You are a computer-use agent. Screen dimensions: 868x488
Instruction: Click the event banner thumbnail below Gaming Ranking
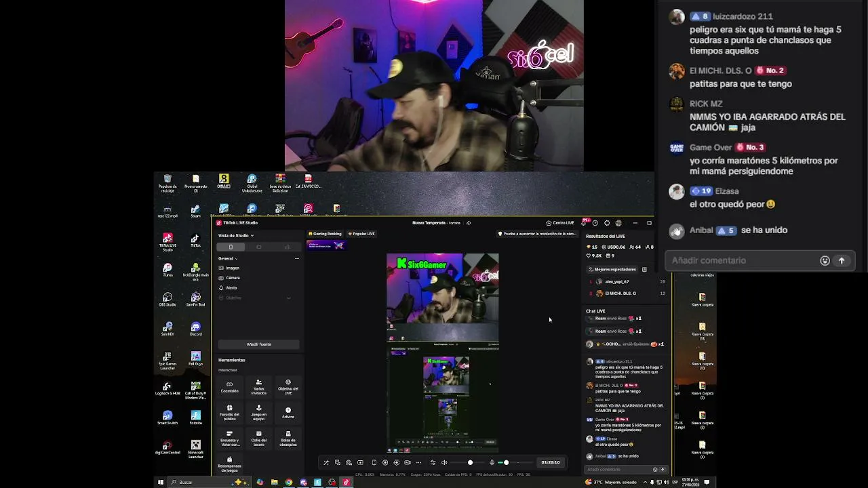[326, 245]
